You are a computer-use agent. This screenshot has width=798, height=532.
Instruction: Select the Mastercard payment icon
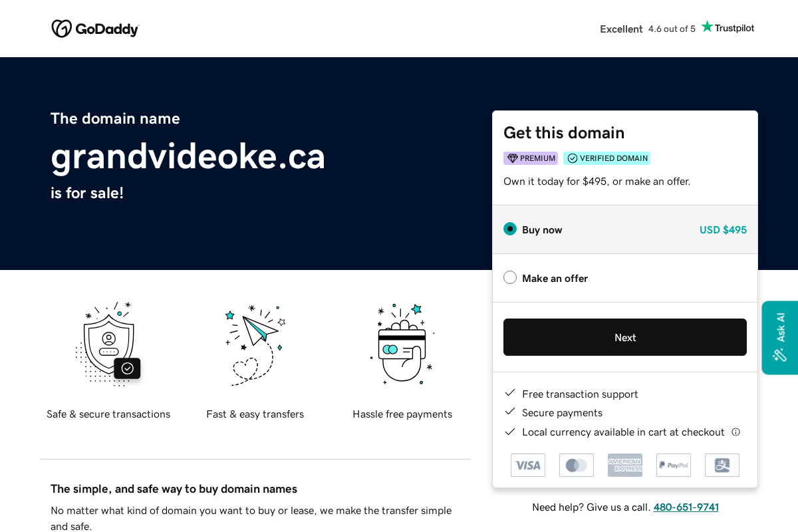[x=576, y=465]
